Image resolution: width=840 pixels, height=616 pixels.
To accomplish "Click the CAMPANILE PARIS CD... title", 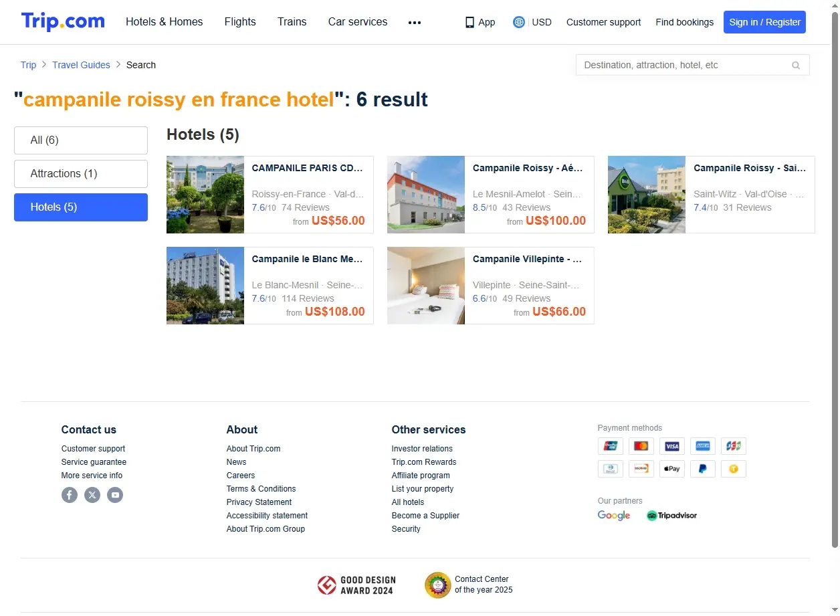I will [308, 168].
